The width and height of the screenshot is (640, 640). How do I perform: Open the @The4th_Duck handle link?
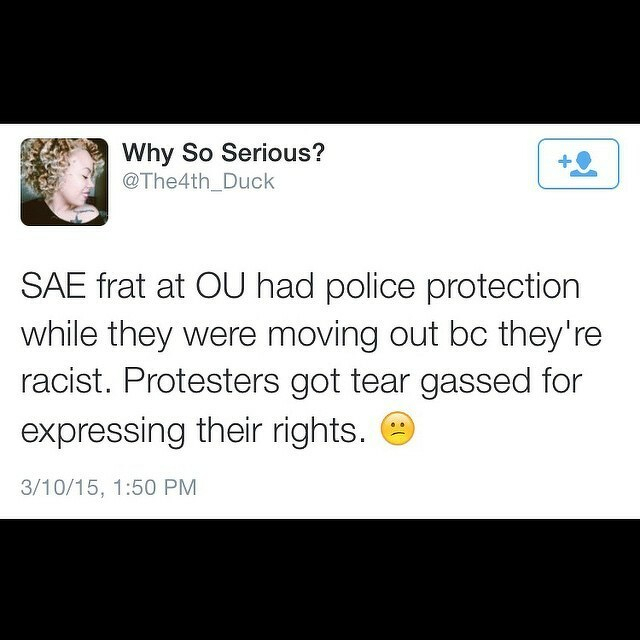(x=197, y=181)
